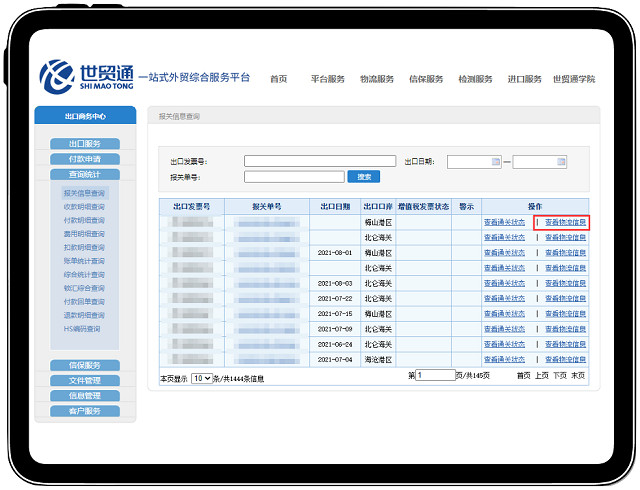
Task: Select 收款明细查询 in the sidebar
Action: (x=84, y=206)
